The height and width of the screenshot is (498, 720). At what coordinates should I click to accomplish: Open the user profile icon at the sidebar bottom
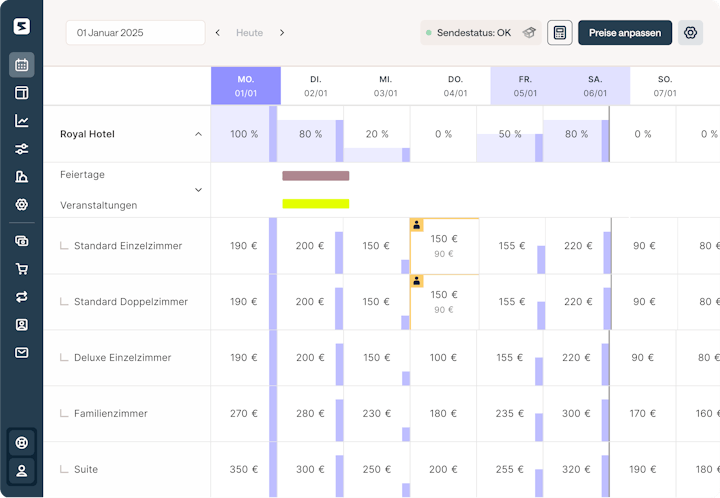pyautogui.click(x=22, y=471)
